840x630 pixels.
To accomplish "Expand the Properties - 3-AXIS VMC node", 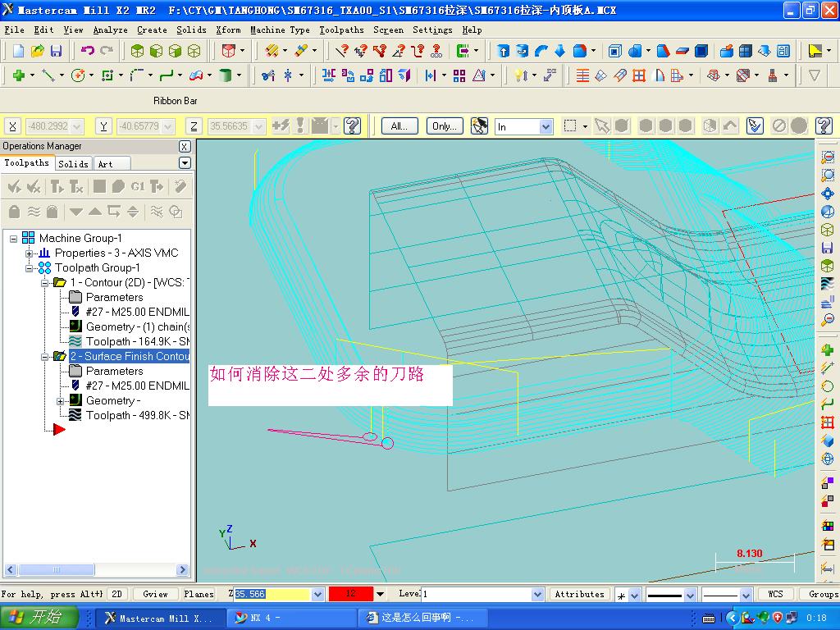I will coord(30,253).
